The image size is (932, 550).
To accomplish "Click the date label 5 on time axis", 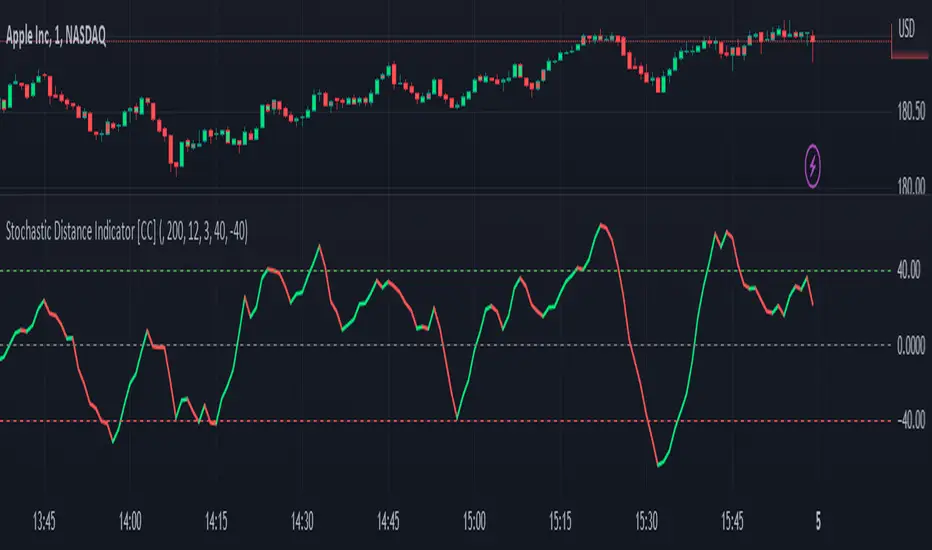I will (818, 521).
